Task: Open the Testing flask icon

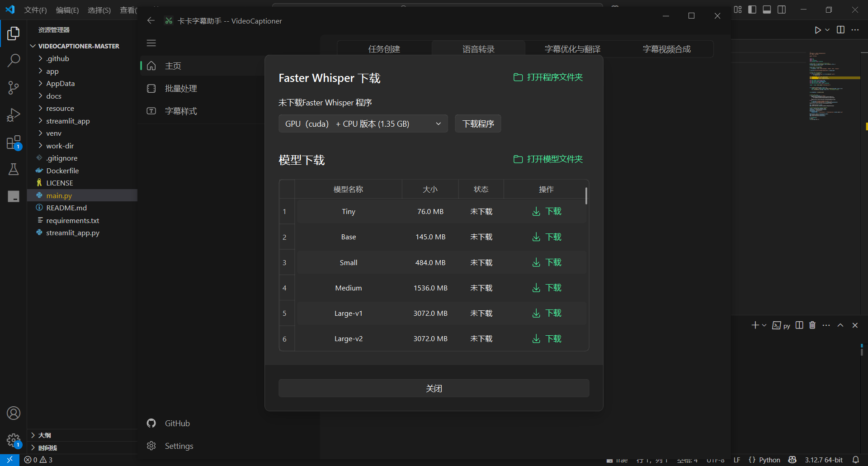Action: 14,169
